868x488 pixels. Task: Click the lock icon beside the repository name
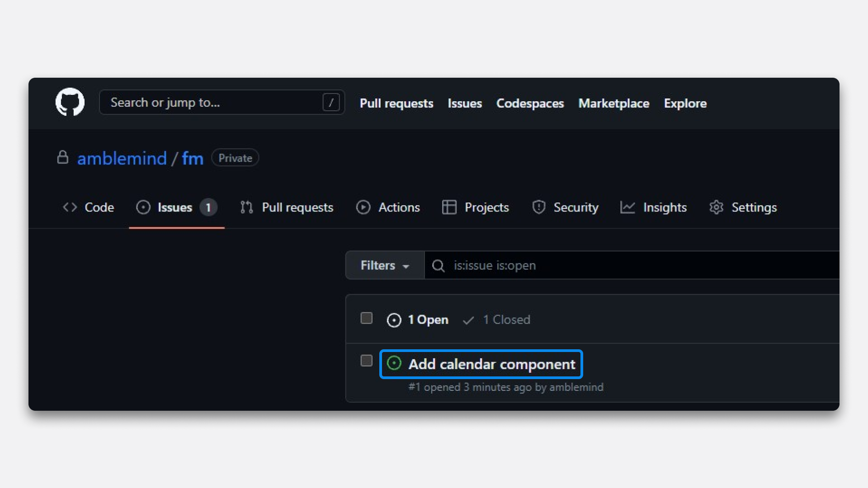(63, 158)
